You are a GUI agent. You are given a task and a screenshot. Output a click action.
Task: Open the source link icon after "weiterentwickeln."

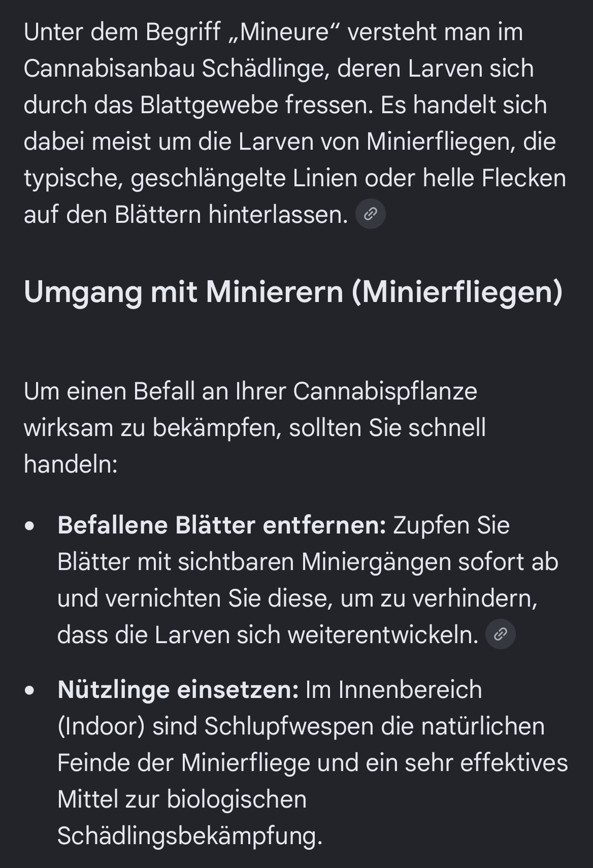coord(501,634)
